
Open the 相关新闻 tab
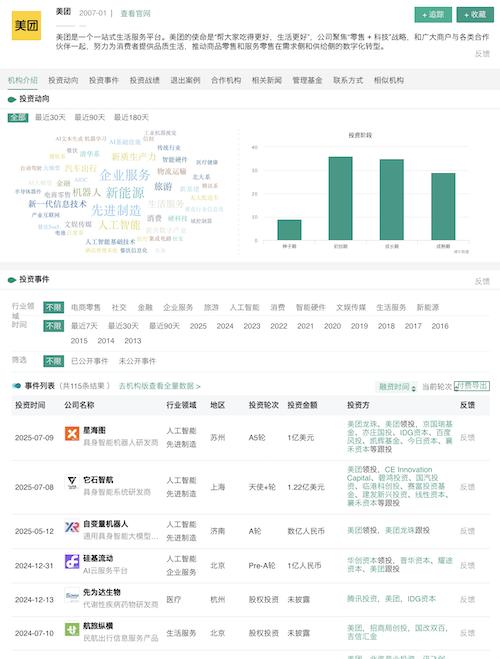266,80
